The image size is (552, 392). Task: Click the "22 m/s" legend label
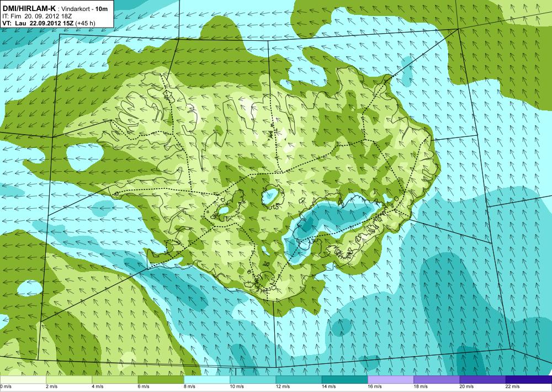[x=513, y=386]
